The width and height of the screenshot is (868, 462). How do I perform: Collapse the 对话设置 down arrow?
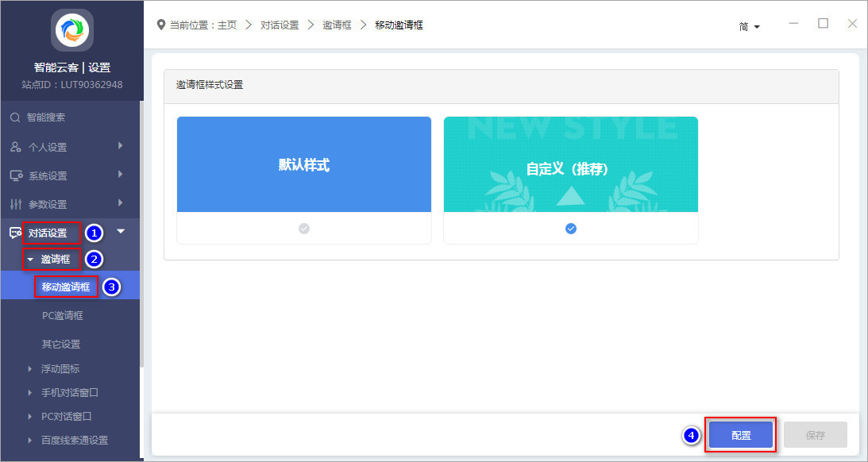(121, 231)
